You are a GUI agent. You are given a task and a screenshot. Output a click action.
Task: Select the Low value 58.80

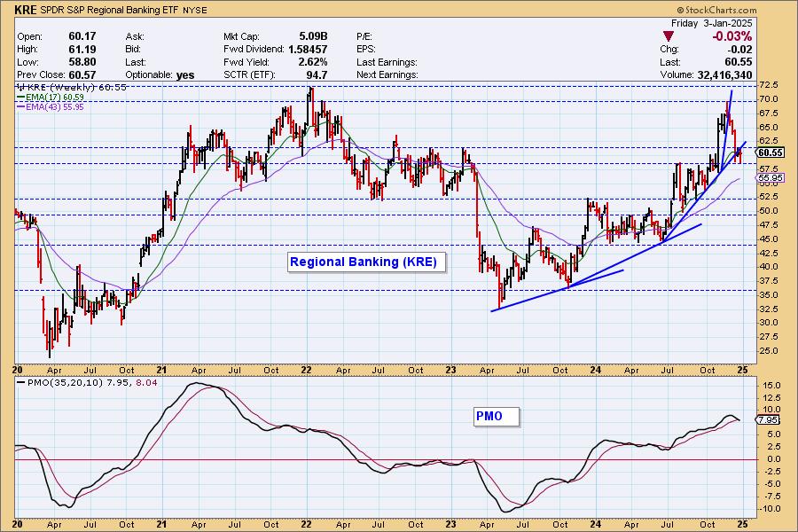[82, 62]
